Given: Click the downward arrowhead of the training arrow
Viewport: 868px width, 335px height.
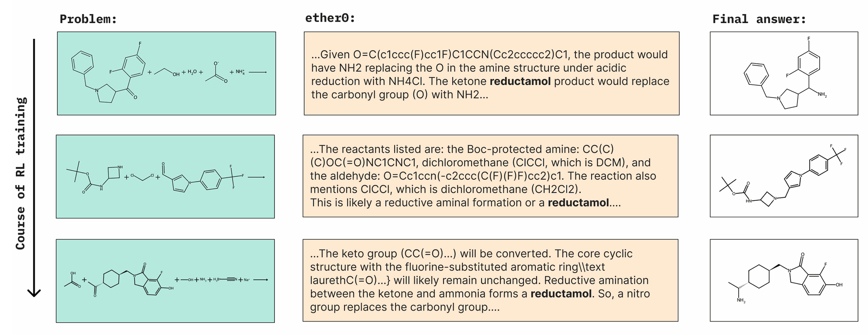Looking at the screenshot, I should point(34,293).
